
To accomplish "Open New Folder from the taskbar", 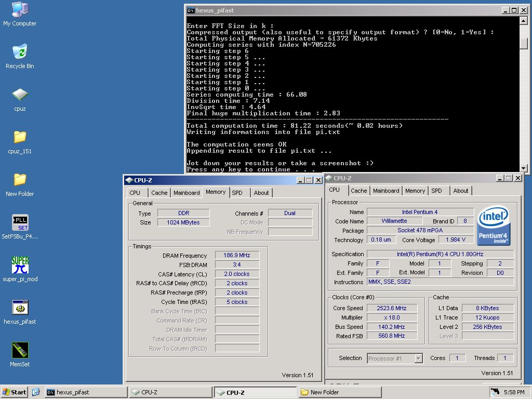I will click(340, 392).
